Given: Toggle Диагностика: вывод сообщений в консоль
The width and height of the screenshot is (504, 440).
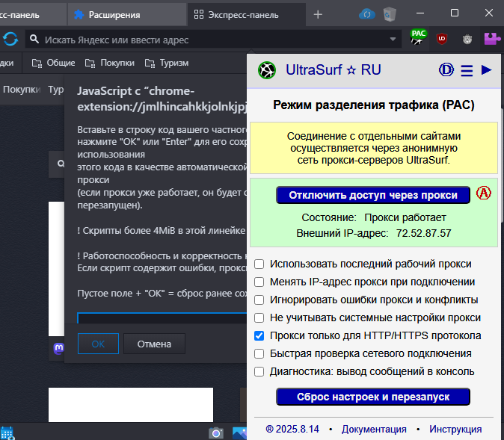Looking at the screenshot, I should 259,372.
